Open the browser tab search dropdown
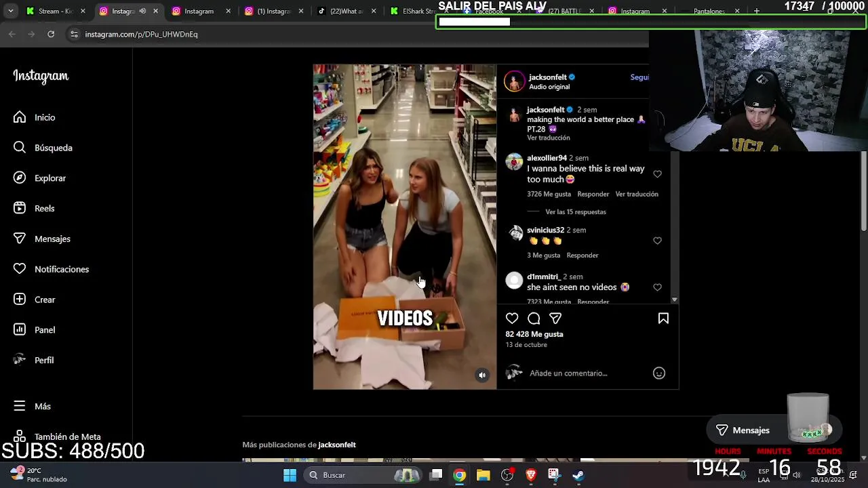Viewport: 868px width, 488px height. (x=10, y=11)
